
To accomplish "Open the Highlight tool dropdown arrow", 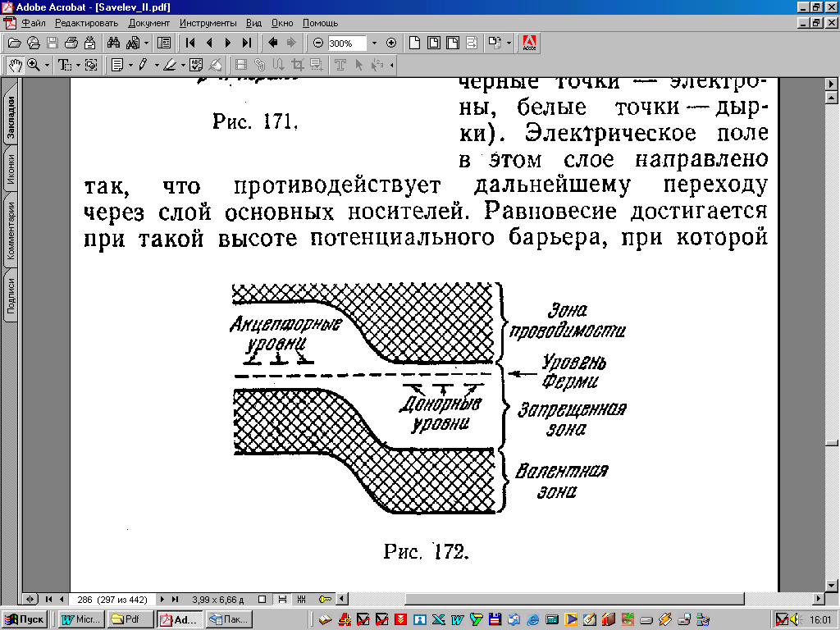I will point(183,66).
